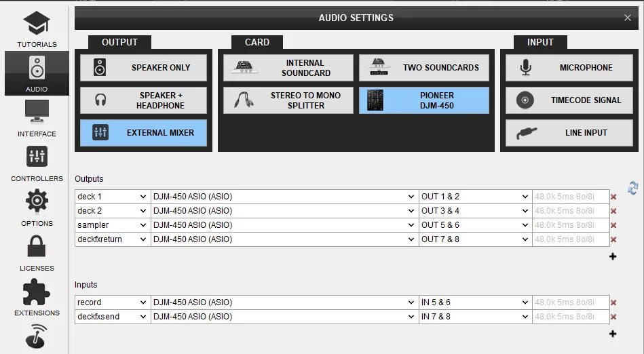The height and width of the screenshot is (354, 644).
Task: Select Stereo to Mono Splitter card
Action: (288, 100)
